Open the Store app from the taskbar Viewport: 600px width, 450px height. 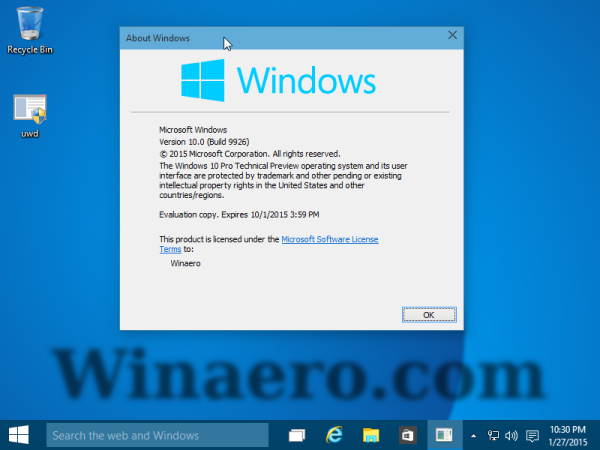(x=407, y=435)
